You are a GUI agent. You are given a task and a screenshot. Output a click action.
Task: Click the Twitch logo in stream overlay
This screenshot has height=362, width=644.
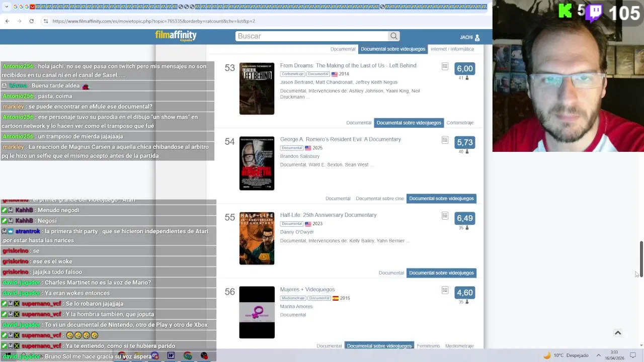click(x=594, y=12)
